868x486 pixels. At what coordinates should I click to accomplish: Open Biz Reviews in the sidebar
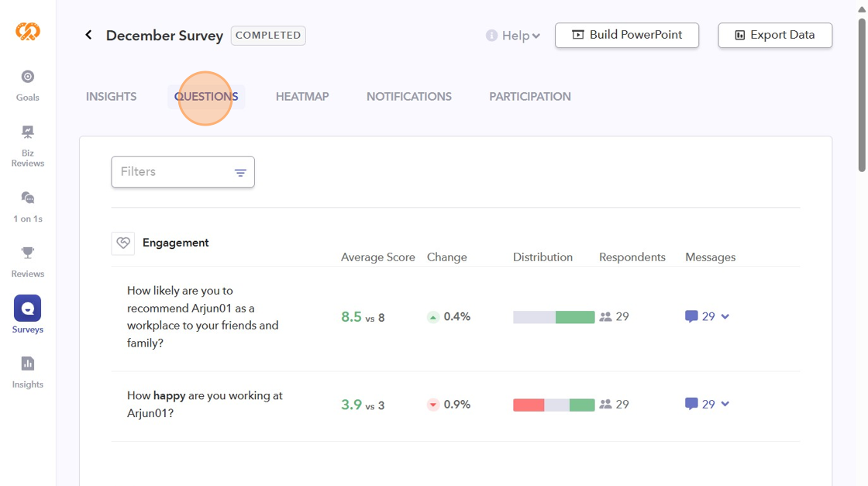[x=28, y=145]
